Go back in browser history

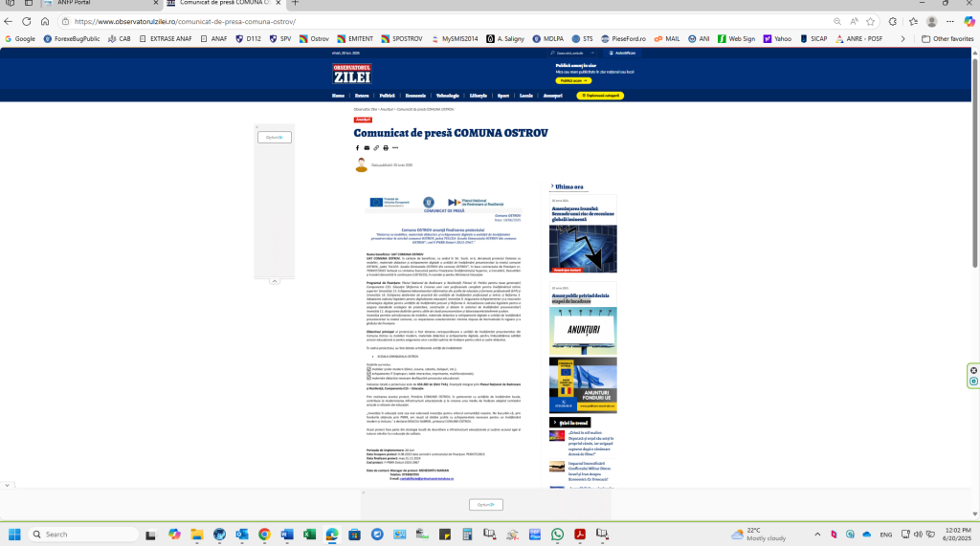(x=8, y=21)
